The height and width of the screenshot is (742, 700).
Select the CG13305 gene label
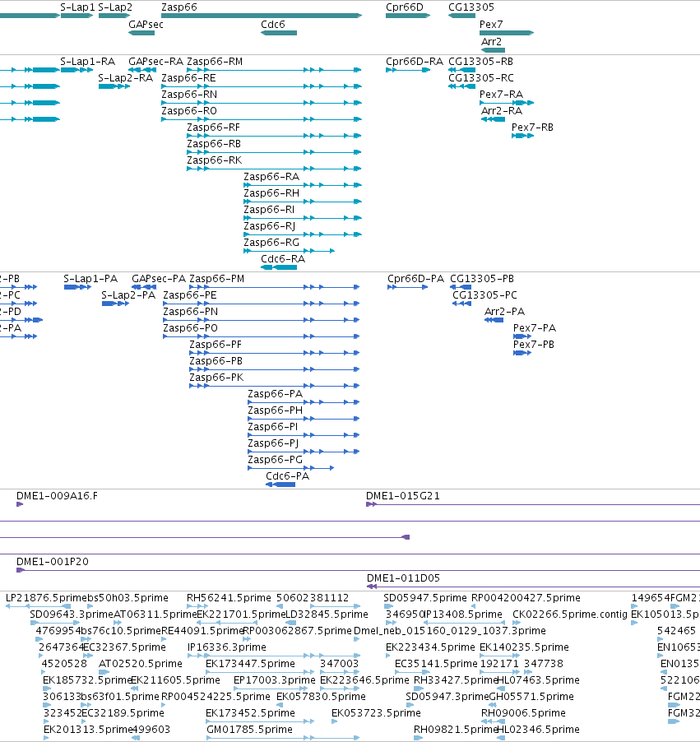(471, 7)
